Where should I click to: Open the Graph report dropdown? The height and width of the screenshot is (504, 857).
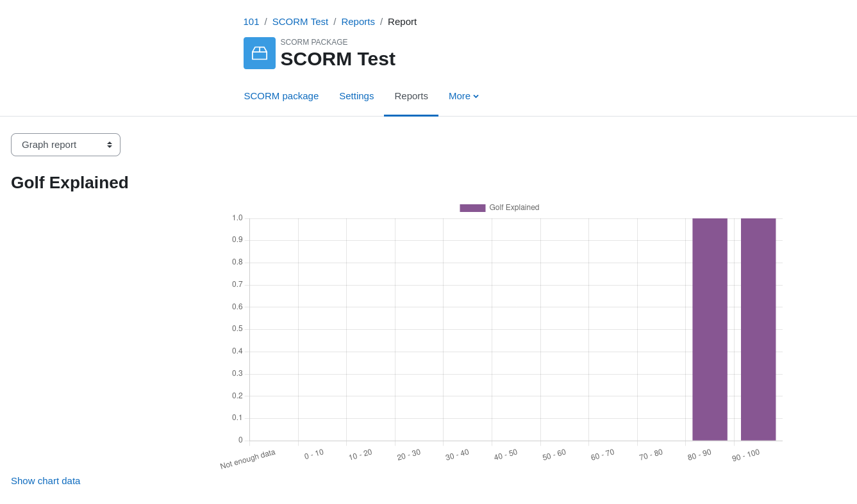(x=65, y=145)
